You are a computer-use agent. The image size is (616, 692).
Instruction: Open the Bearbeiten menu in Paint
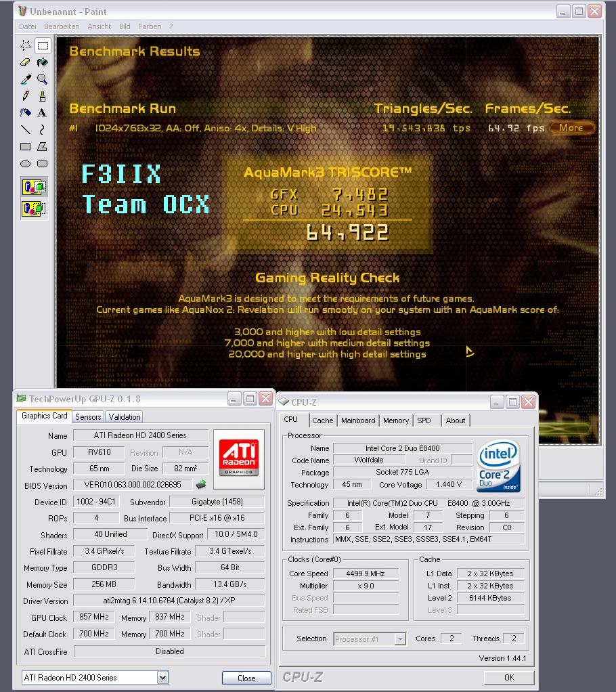pos(62,26)
